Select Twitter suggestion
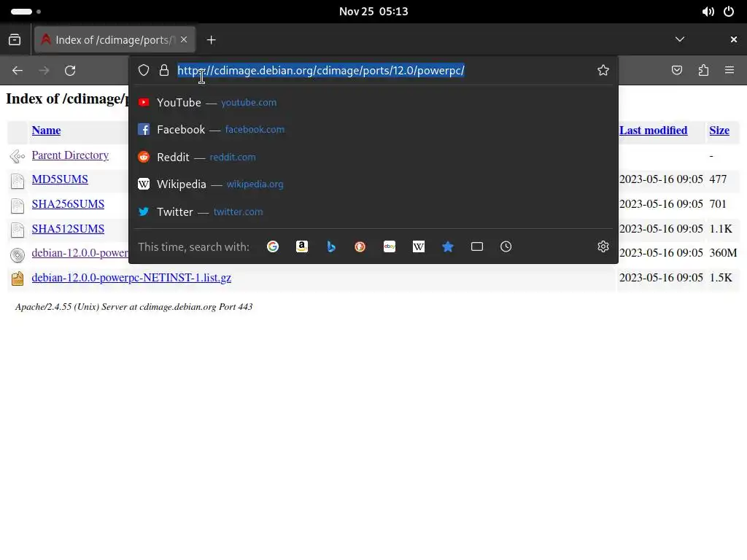 click(x=373, y=212)
